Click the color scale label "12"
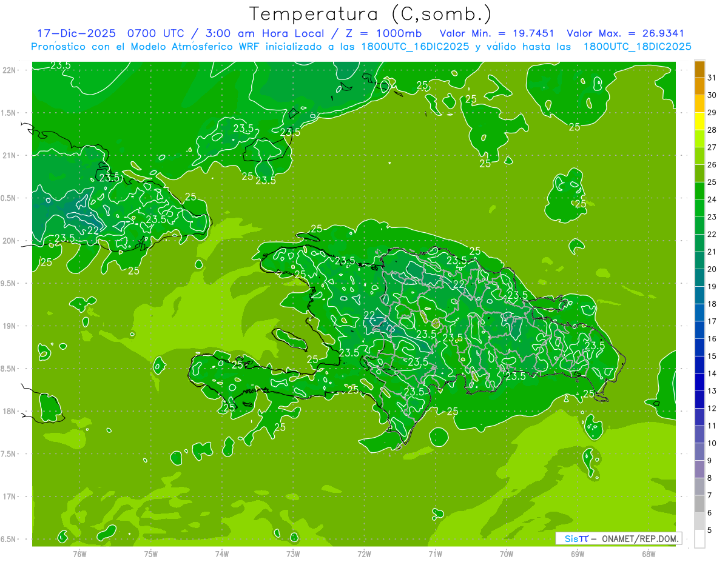The width and height of the screenshot is (728, 562). [x=712, y=409]
